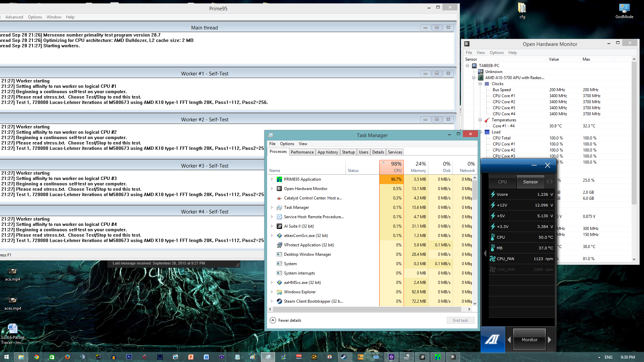This screenshot has width=644, height=362.
Task: Click the MB temperature icon in AI Suite
Action: point(493,248)
